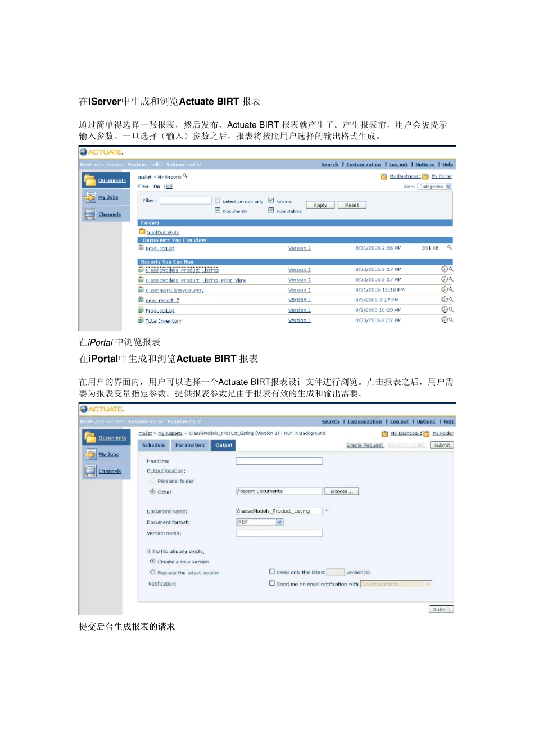Click Options link on My Reports page
The image size is (534, 756).
425,165
